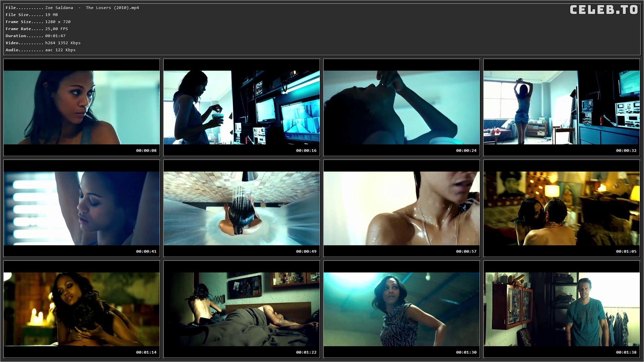Click the Duration 00:01:47 line
Viewport: 644px width, 362px height.
[36, 36]
